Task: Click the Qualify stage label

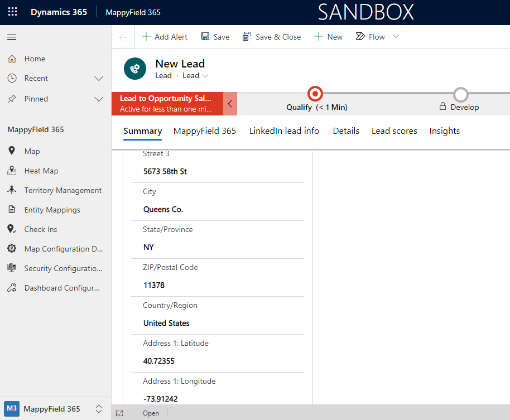Action: pos(317,107)
